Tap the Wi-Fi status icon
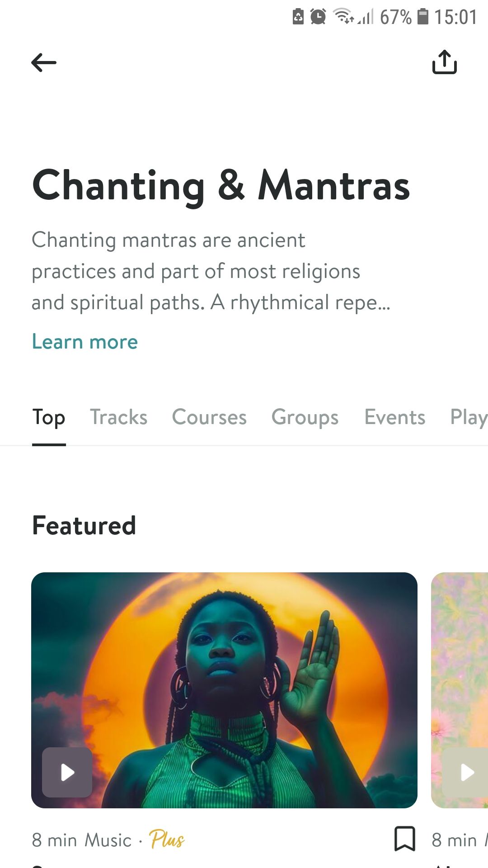Viewport: 488px width, 868px height. pos(343,17)
